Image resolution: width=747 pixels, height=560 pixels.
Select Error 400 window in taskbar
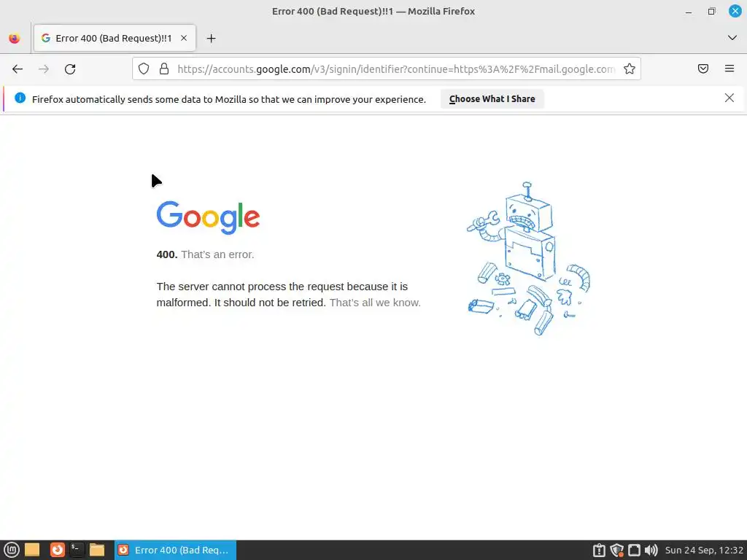click(175, 550)
